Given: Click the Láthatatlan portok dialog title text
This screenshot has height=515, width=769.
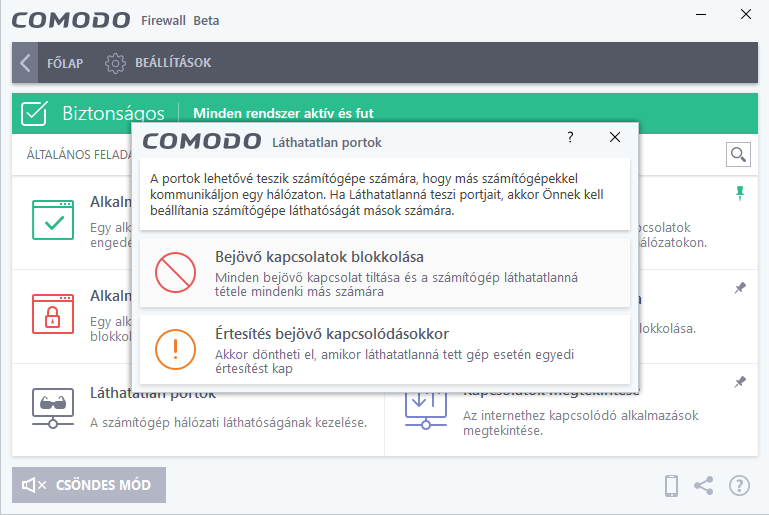Looking at the screenshot, I should [327, 143].
